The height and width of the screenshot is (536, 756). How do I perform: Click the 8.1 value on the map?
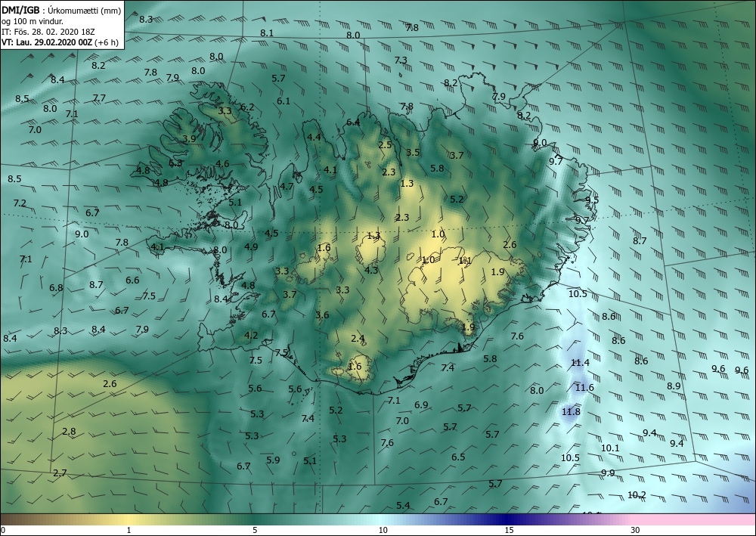point(267,33)
